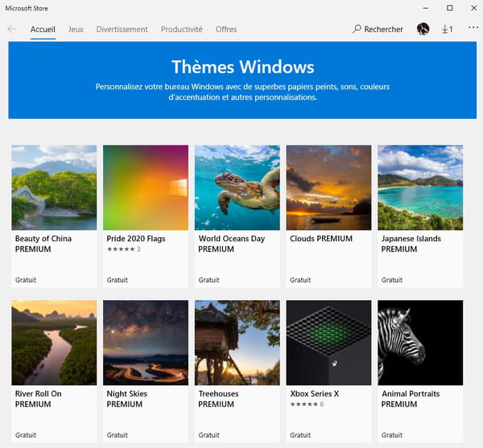Viewport: 483px width, 448px height.
Task: Open Xbox Series X theme thumbnail
Action: (x=328, y=343)
